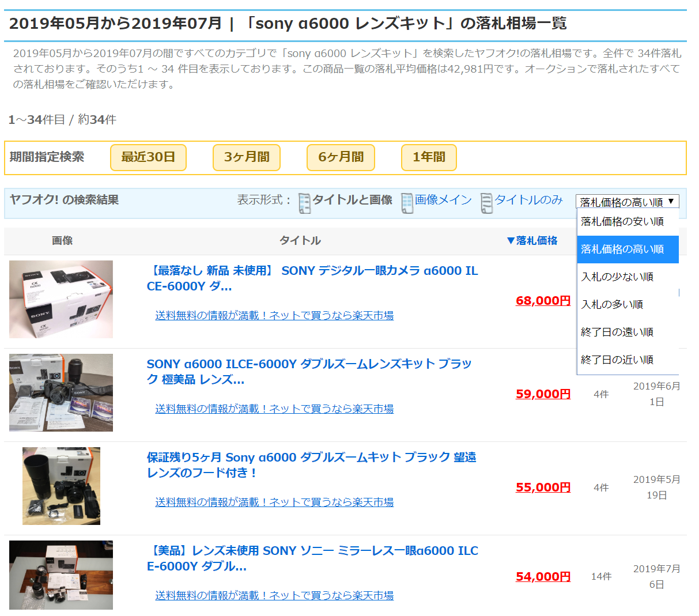
Task: Click Rakuten ad link under 59,000円 listing
Action: [x=274, y=409]
